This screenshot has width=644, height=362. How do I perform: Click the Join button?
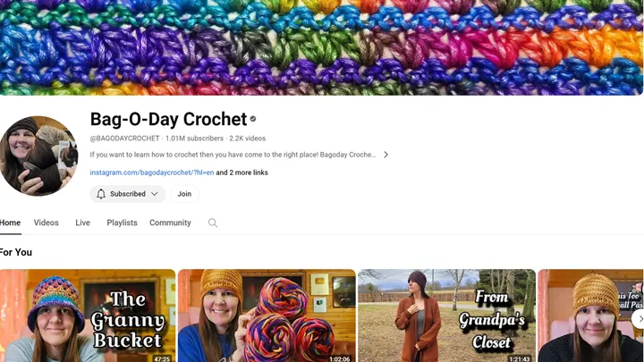(184, 194)
